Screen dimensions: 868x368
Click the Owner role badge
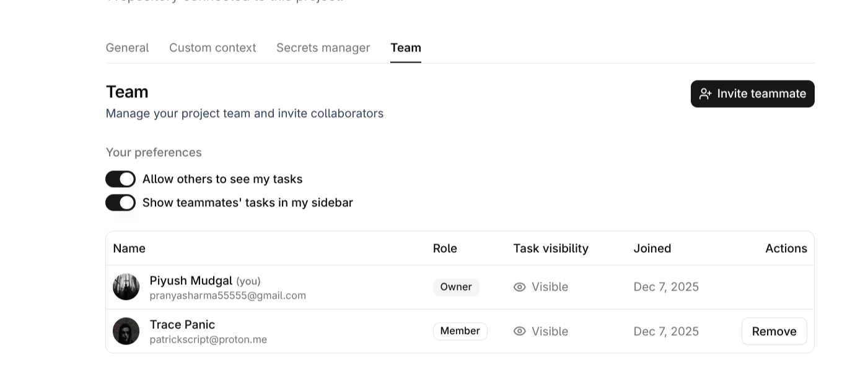[x=456, y=287]
